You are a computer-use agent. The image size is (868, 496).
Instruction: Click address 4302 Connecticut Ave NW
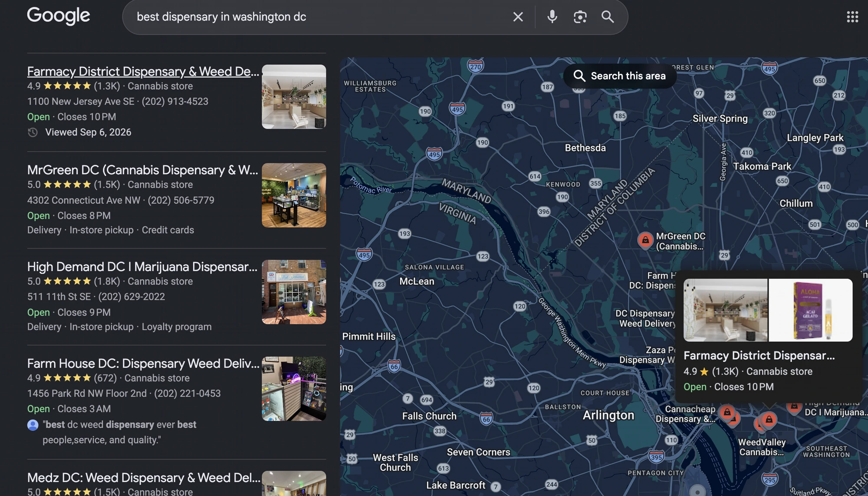tap(84, 200)
